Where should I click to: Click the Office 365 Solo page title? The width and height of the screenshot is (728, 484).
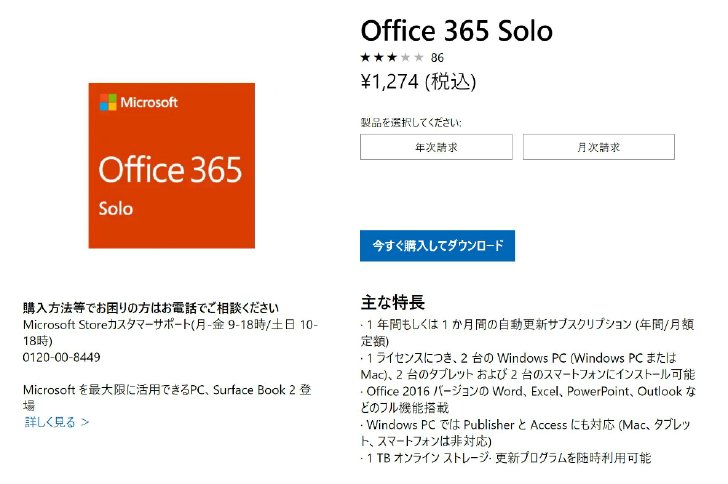[456, 31]
